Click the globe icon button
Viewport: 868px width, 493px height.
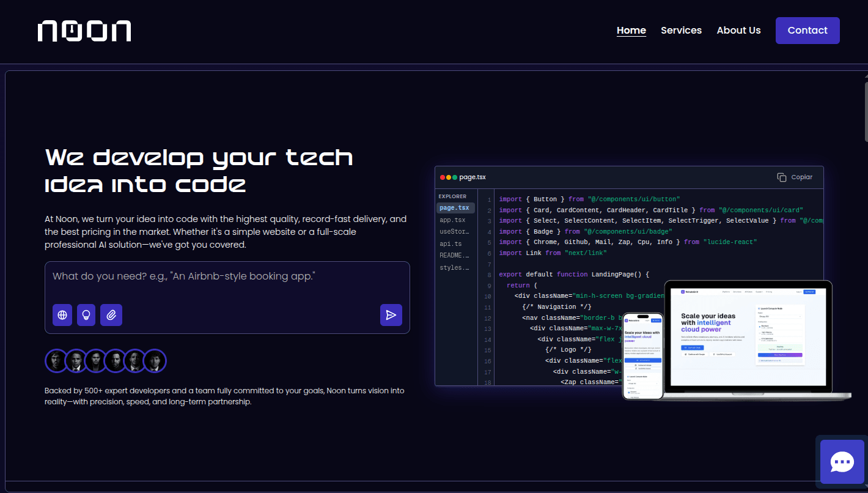pyautogui.click(x=62, y=315)
